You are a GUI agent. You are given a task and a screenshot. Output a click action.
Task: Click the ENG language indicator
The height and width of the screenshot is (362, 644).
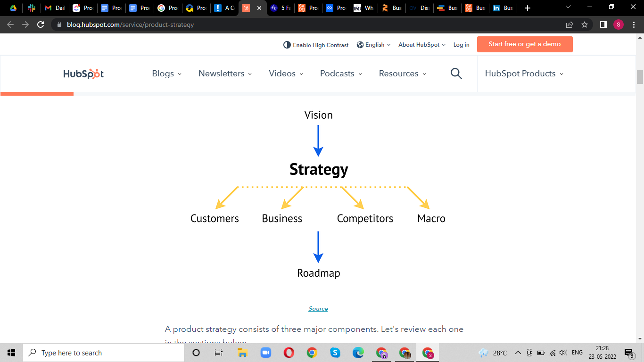(577, 353)
